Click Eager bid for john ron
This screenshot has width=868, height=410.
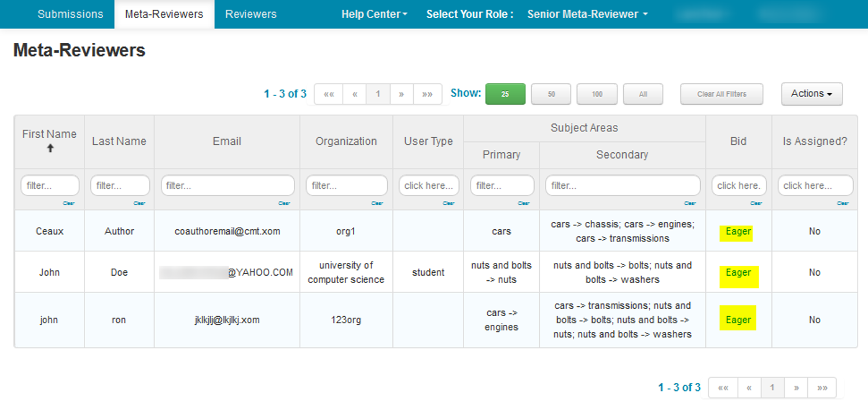coord(738,320)
